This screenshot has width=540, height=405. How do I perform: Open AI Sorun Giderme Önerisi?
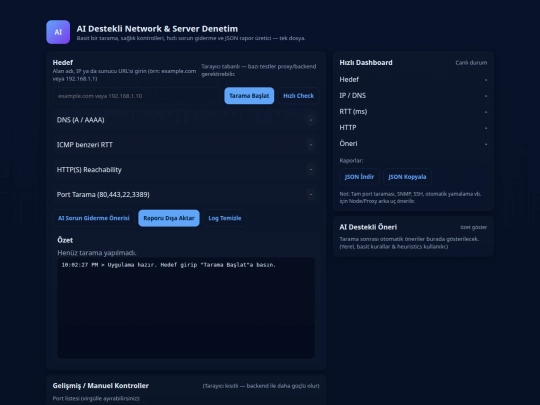(93, 218)
